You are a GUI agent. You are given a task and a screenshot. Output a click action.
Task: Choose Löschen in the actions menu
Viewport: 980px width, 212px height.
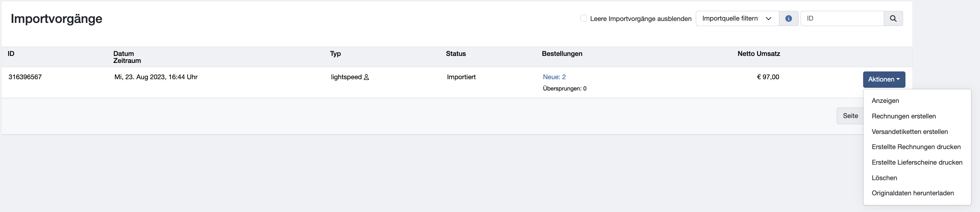point(884,178)
